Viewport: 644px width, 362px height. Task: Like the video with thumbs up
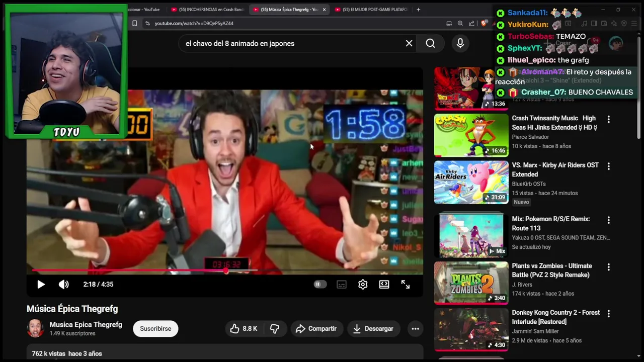(x=244, y=329)
